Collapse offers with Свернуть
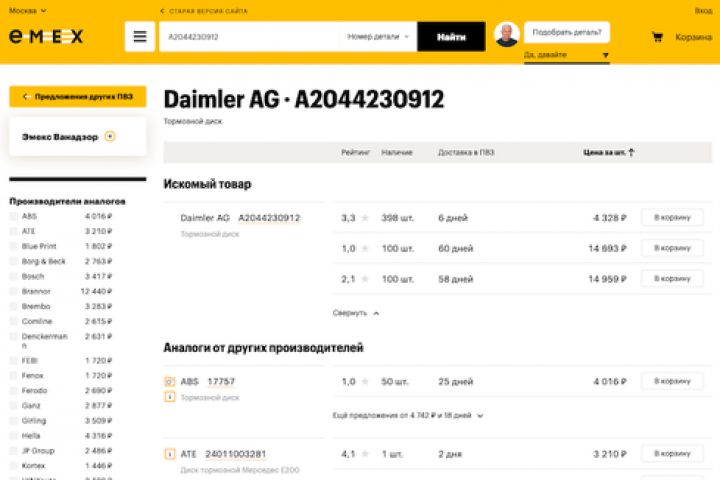Screen dimensions: 720x480 tap(356, 313)
